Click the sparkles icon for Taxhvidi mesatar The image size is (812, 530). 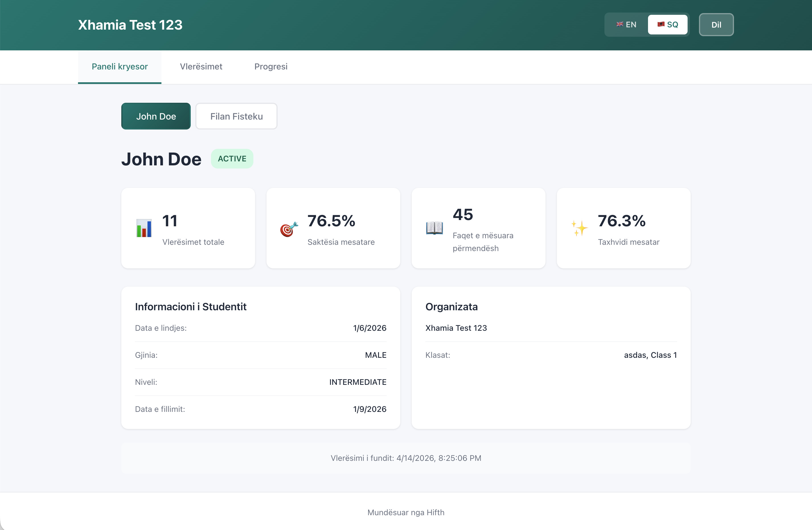coord(579,228)
